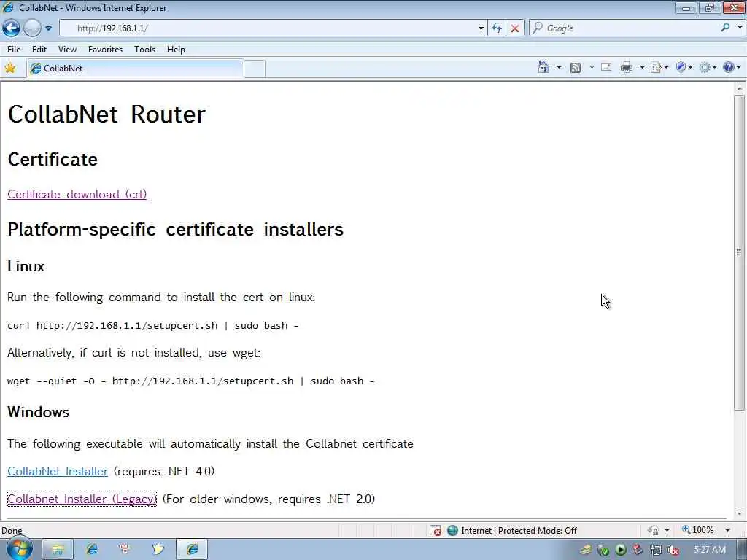This screenshot has height=560, width=747.
Task: Open the first Internet Explorer taskbar icon
Action: coord(91,550)
